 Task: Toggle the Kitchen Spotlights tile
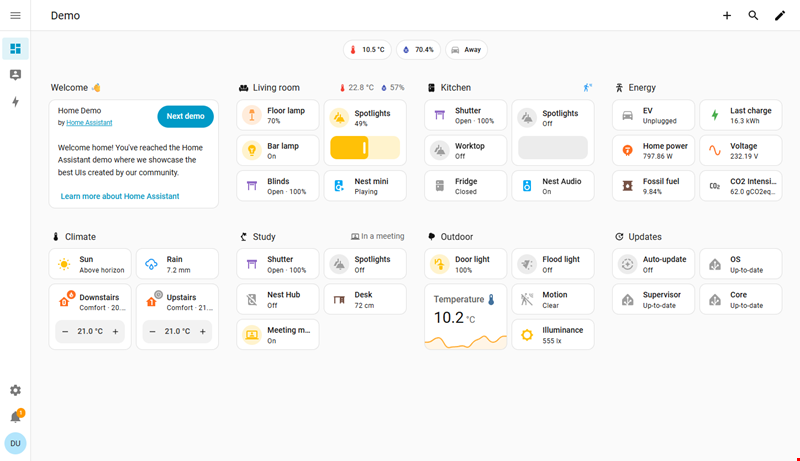[x=527, y=117]
